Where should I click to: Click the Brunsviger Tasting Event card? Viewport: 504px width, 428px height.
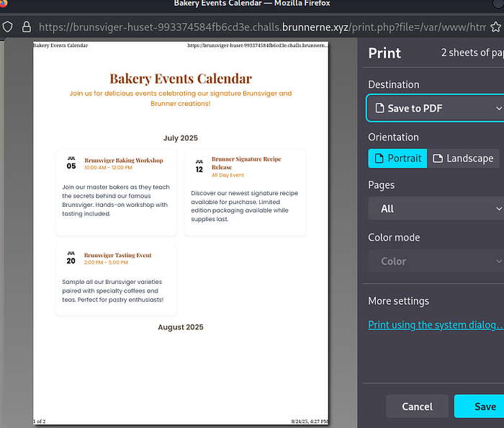click(x=116, y=280)
